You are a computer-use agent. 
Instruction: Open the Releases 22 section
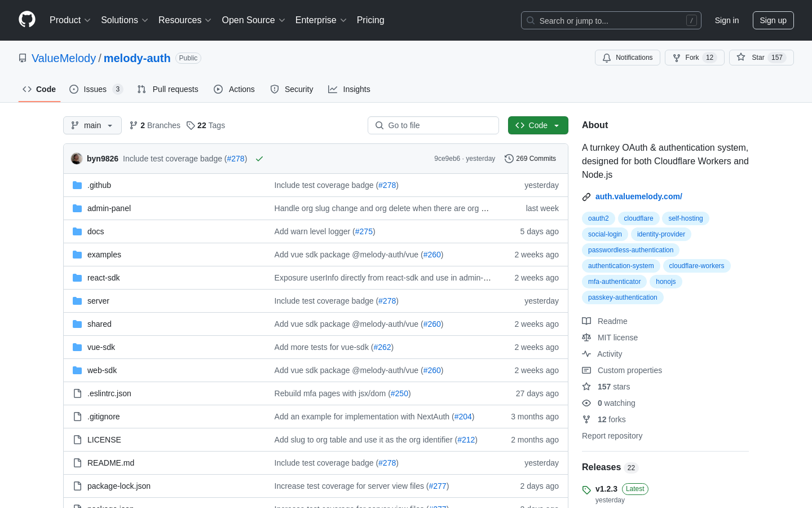609,467
